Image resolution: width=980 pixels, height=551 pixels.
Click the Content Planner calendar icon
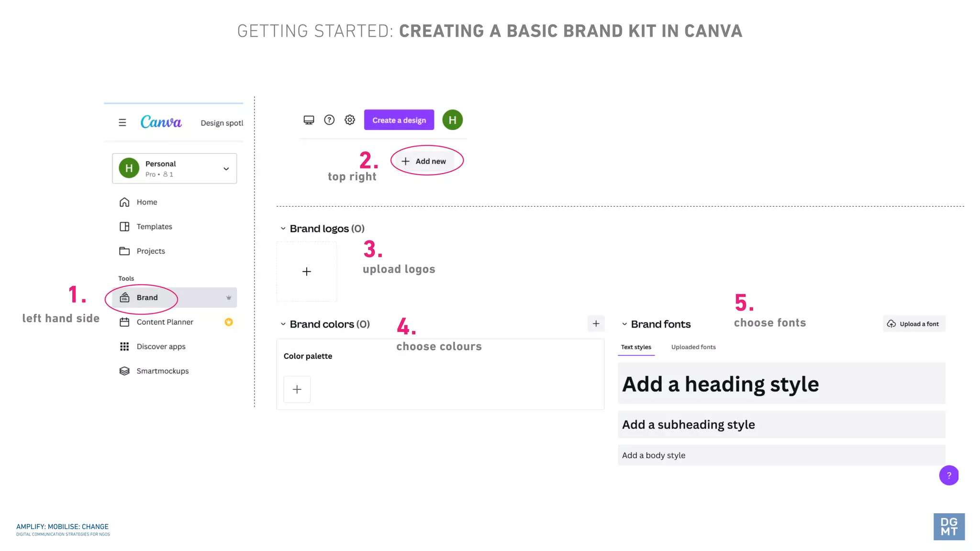[x=124, y=322]
